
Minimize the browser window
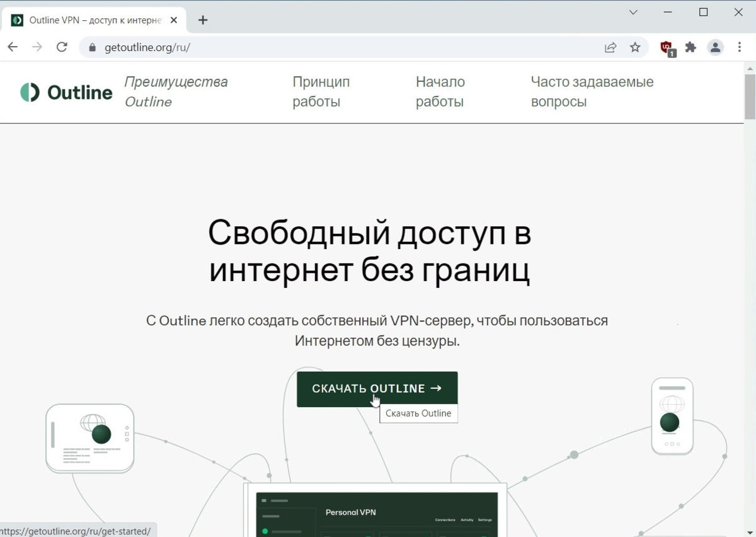[668, 12]
